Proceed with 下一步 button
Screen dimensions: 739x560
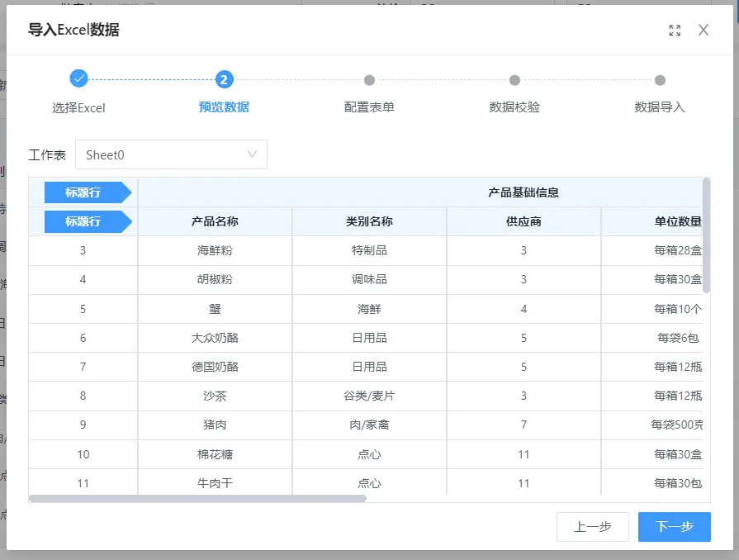point(674,527)
